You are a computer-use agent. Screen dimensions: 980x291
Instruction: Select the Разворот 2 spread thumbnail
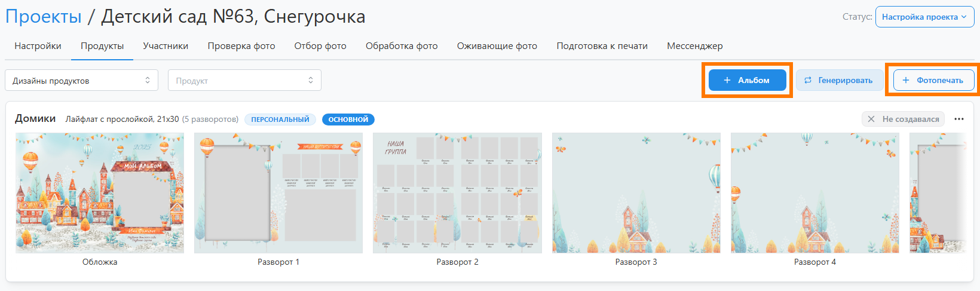(x=457, y=193)
